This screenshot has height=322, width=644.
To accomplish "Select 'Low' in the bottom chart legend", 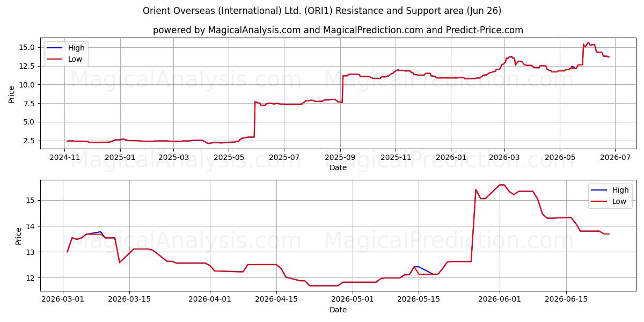I will coord(619,201).
